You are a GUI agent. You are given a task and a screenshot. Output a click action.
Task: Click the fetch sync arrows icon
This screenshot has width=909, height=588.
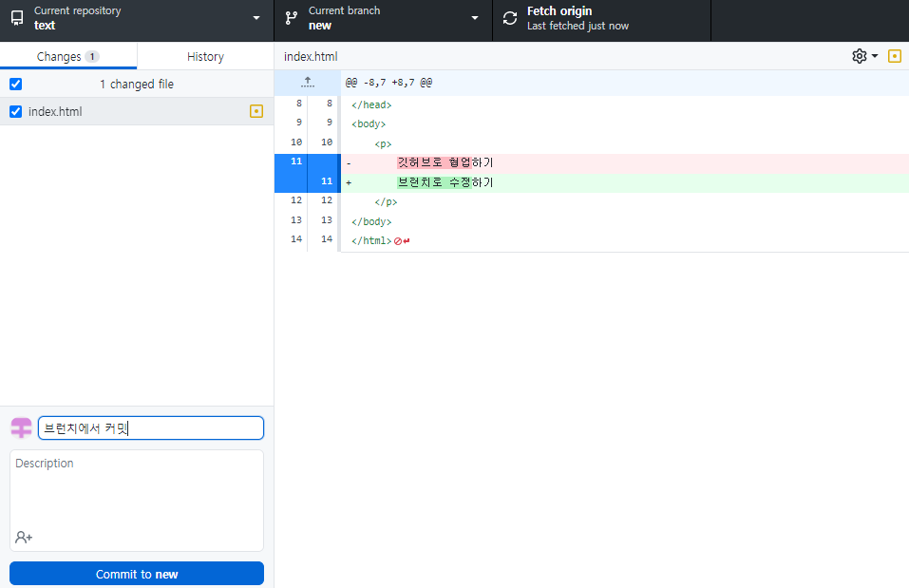(510, 18)
